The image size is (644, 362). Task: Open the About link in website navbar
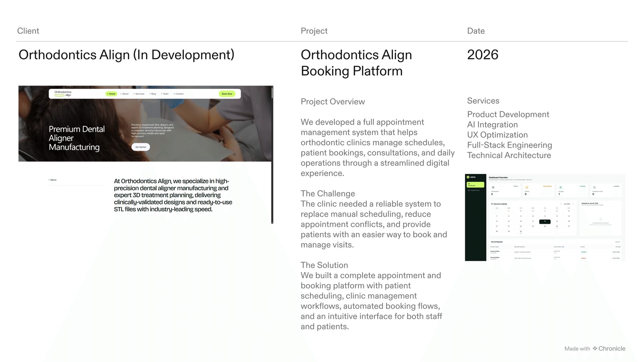click(x=125, y=94)
